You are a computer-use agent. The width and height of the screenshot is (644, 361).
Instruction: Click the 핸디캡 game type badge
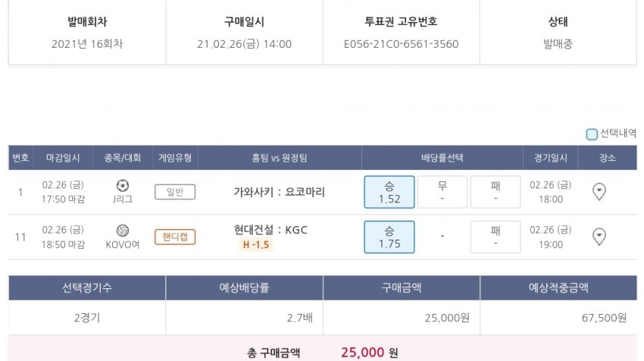[175, 237]
